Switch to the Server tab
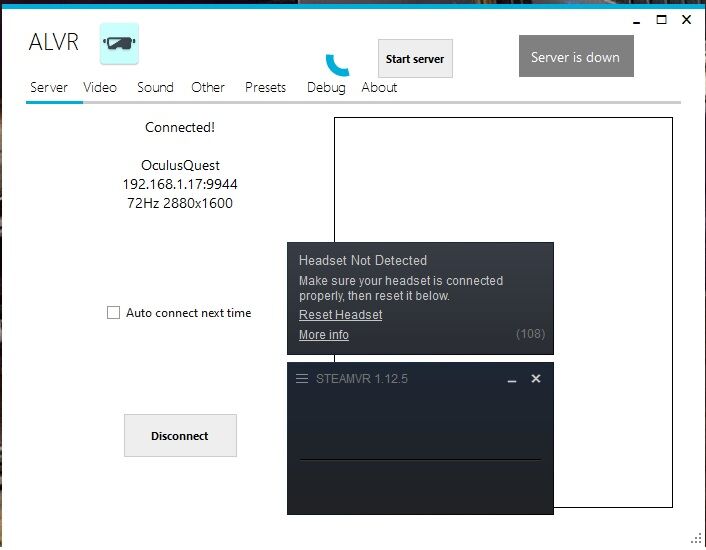Screen dimensions: 706x550 tap(49, 87)
